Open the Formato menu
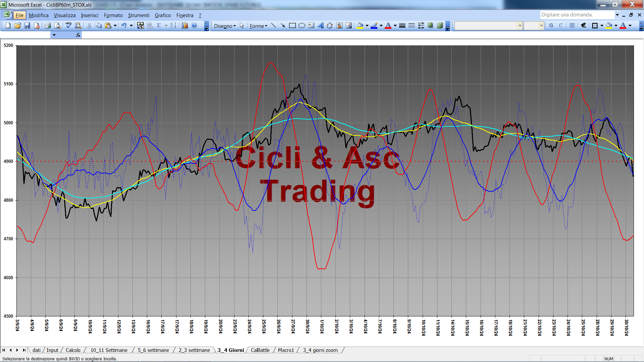 click(113, 15)
